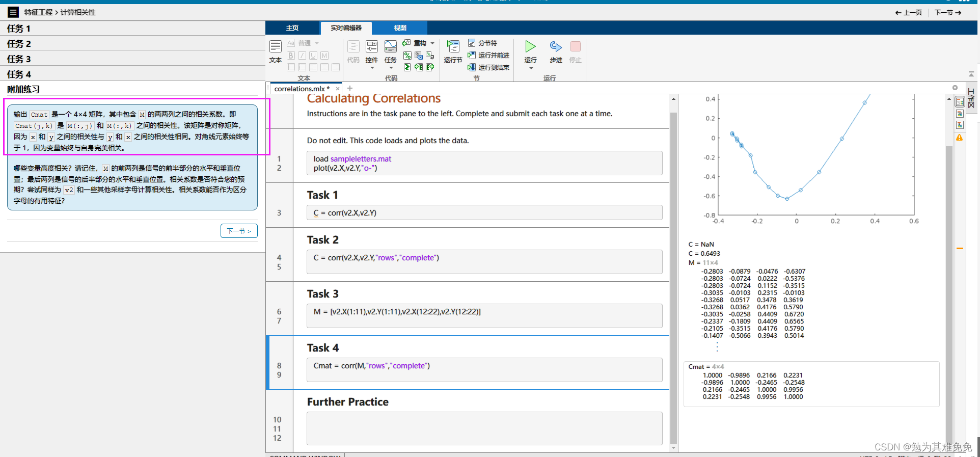Click the 特征工程 breadcrumb link

[x=38, y=12]
